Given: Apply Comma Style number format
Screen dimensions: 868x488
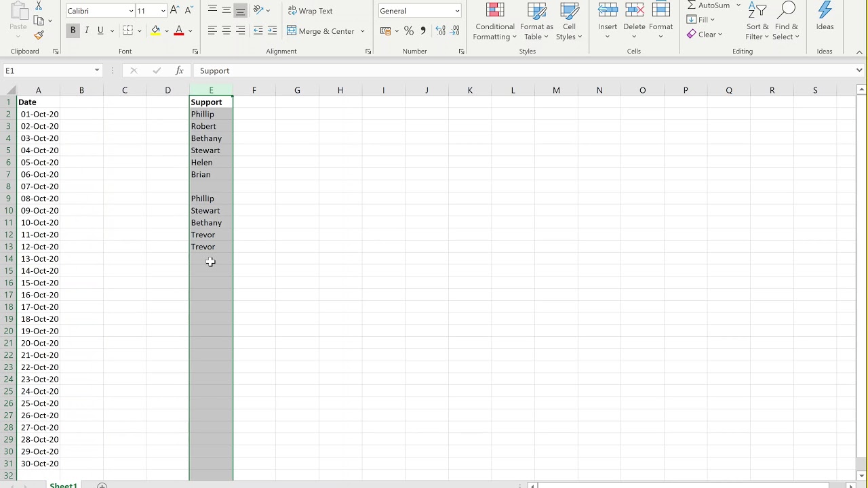Looking at the screenshot, I should tap(423, 30).
